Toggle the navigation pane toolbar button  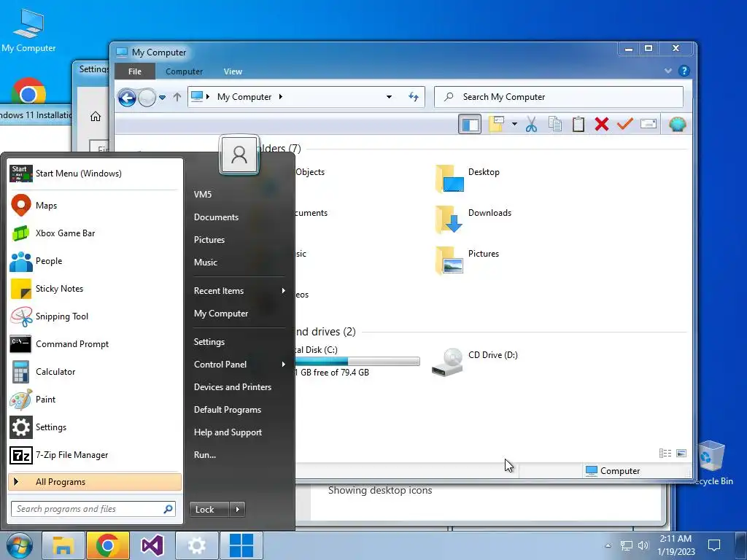pyautogui.click(x=470, y=124)
